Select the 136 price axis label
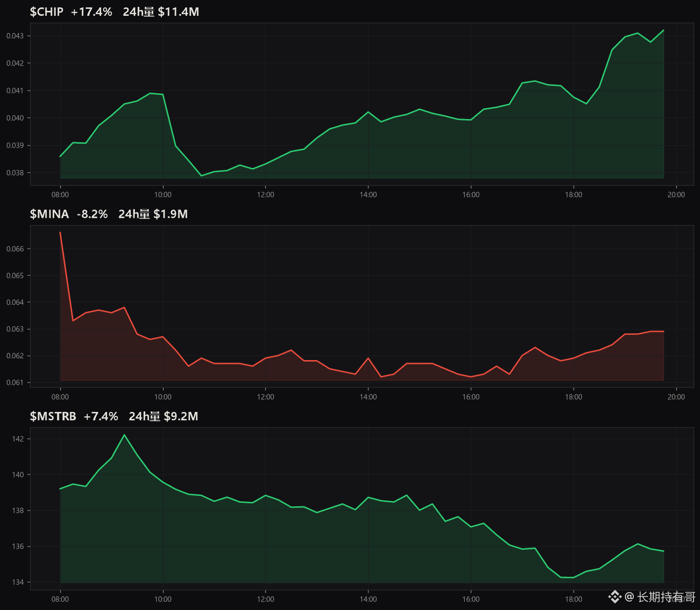The height and width of the screenshot is (610, 700). click(x=18, y=547)
